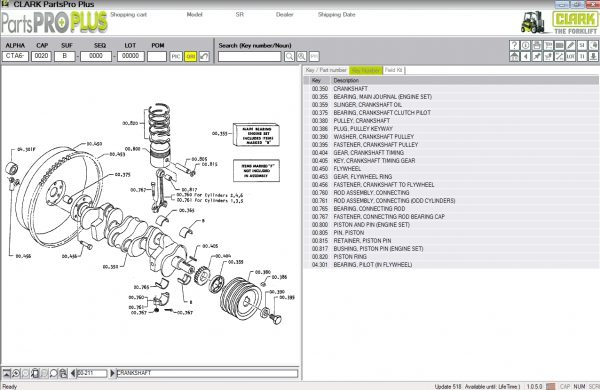Select row GEAR, FLYWHEEL RING

451,176
